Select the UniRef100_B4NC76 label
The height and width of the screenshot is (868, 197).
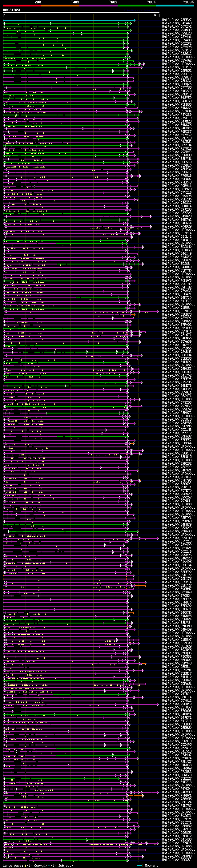[x=177, y=125]
